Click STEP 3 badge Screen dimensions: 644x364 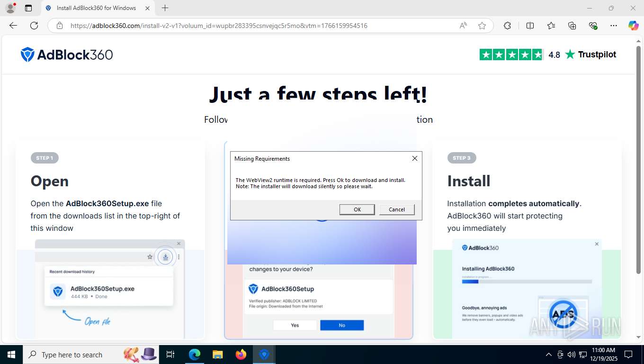click(x=462, y=158)
